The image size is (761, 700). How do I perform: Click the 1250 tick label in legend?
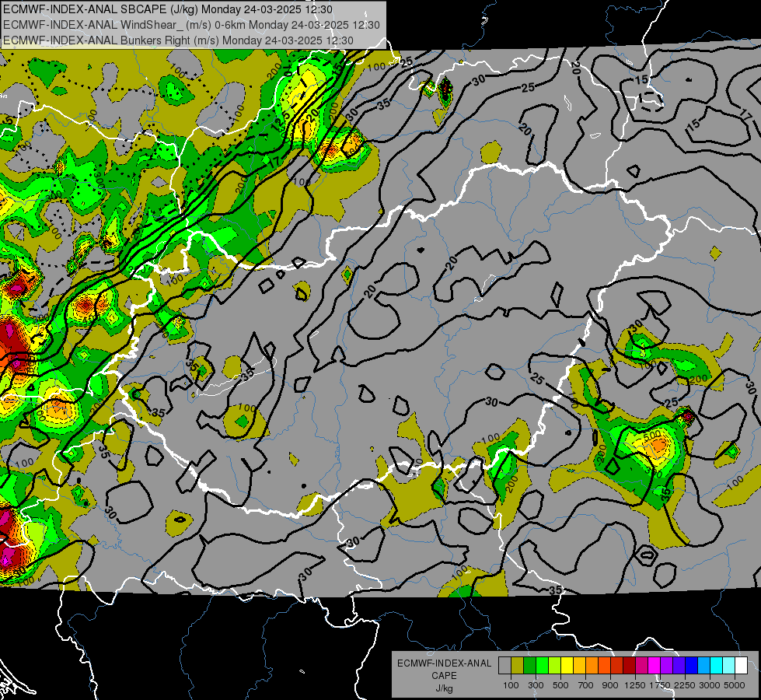click(635, 685)
